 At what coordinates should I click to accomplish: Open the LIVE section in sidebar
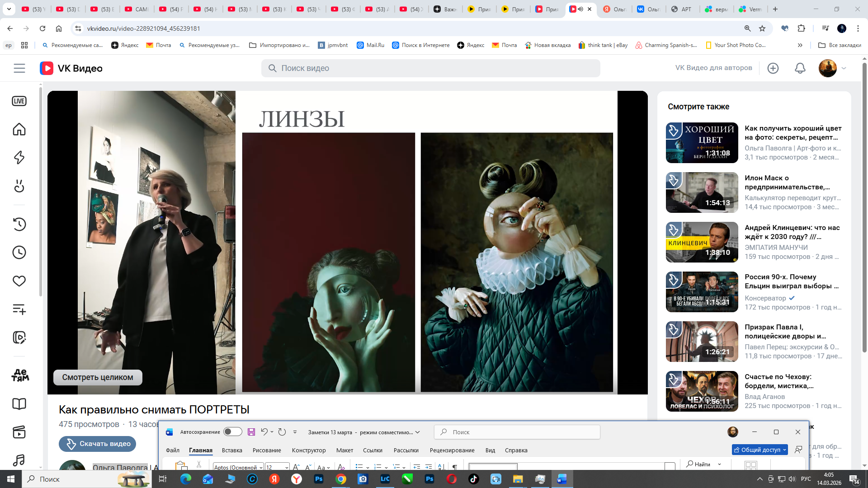click(19, 101)
